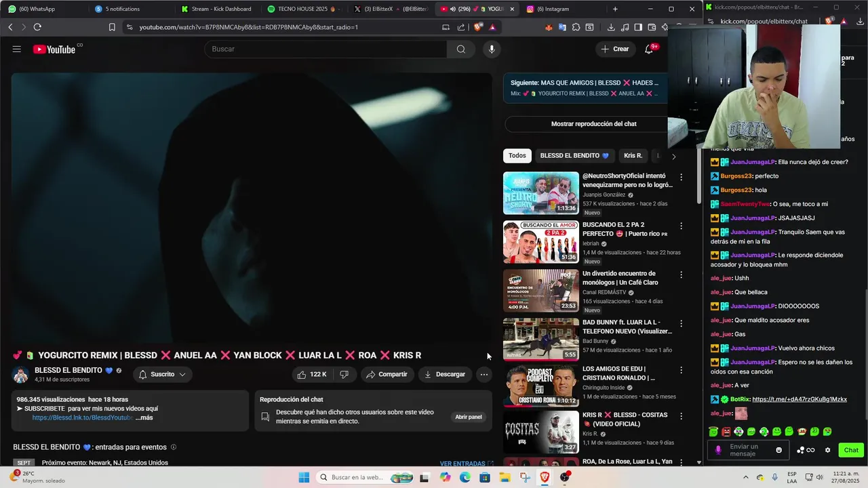This screenshot has width=868, height=488.
Task: Switch to the Stream - Kick Dashboard tab
Action: (x=217, y=9)
